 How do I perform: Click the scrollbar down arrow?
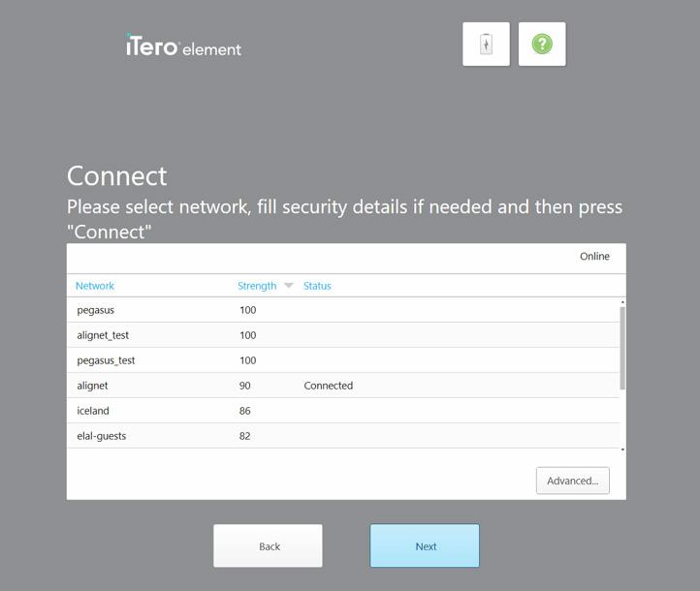622,450
